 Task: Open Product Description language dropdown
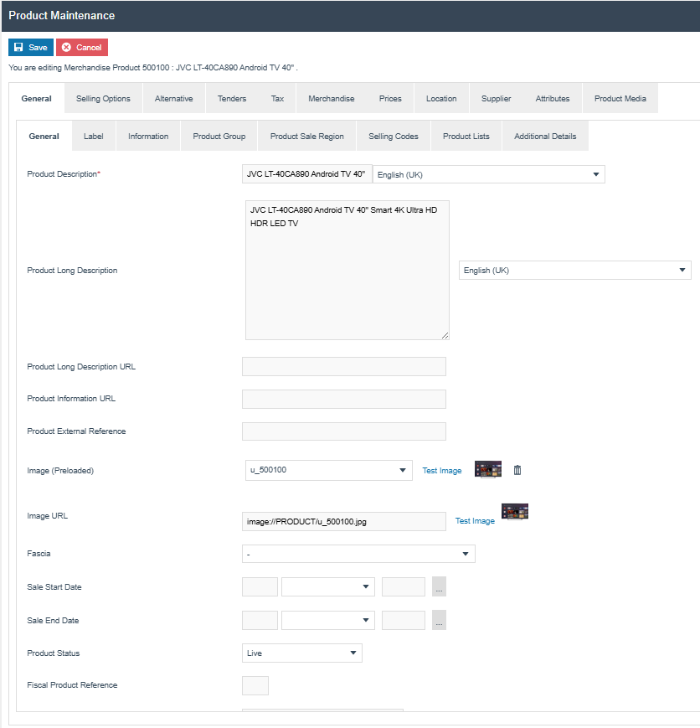click(x=489, y=174)
